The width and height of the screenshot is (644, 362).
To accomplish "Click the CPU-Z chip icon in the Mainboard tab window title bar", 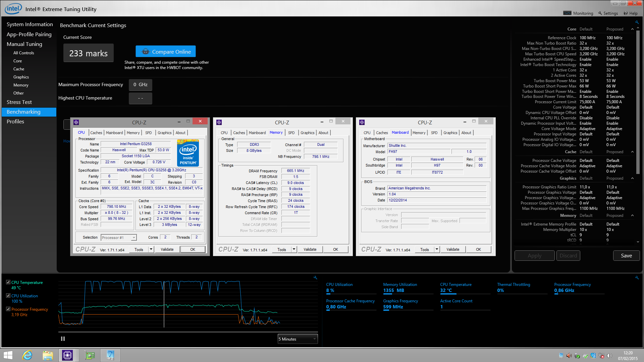I will click(x=362, y=122).
